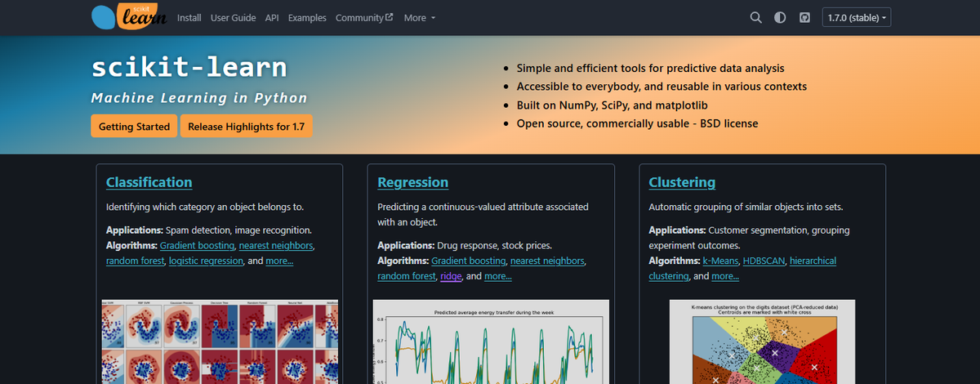Viewport: 980px width, 384px height.
Task: Select Examples in the top navigation
Action: point(307,17)
